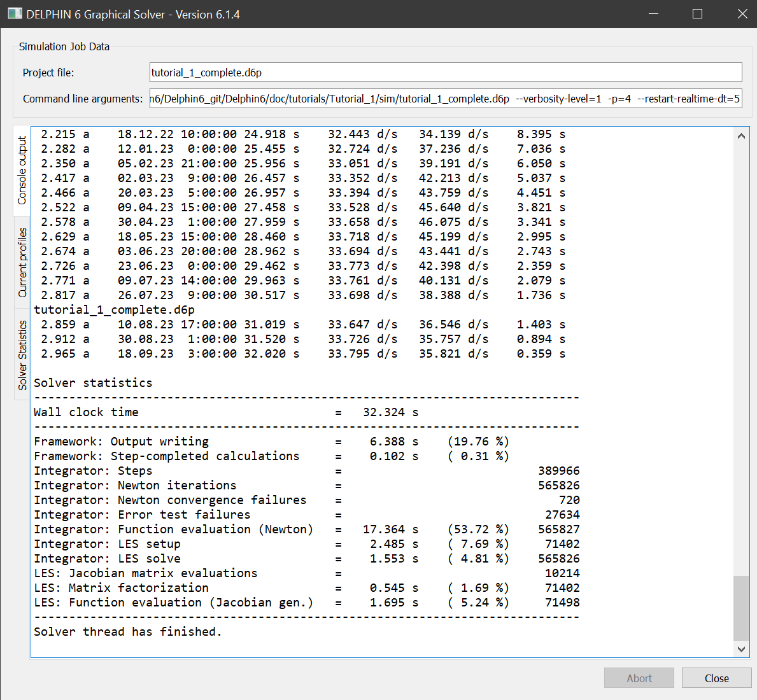Click the '32.324 s' wall clock value
Image resolution: width=757 pixels, height=700 pixels.
(x=390, y=412)
